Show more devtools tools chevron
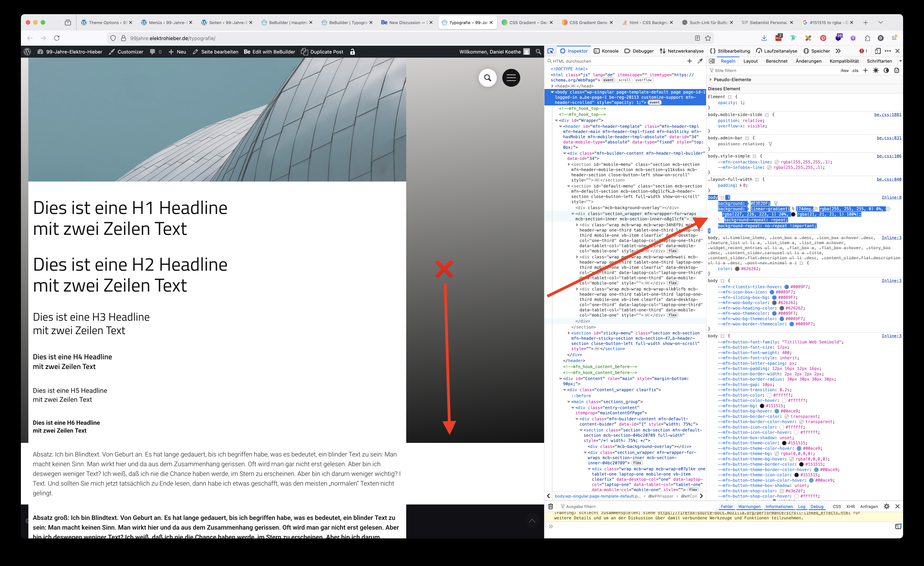This screenshot has height=566, width=924. [838, 51]
